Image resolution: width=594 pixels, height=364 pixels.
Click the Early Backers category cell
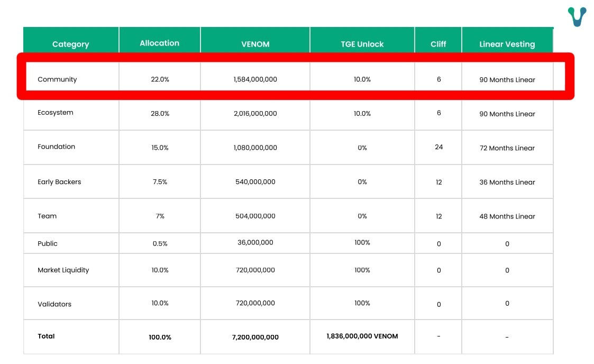pos(59,182)
